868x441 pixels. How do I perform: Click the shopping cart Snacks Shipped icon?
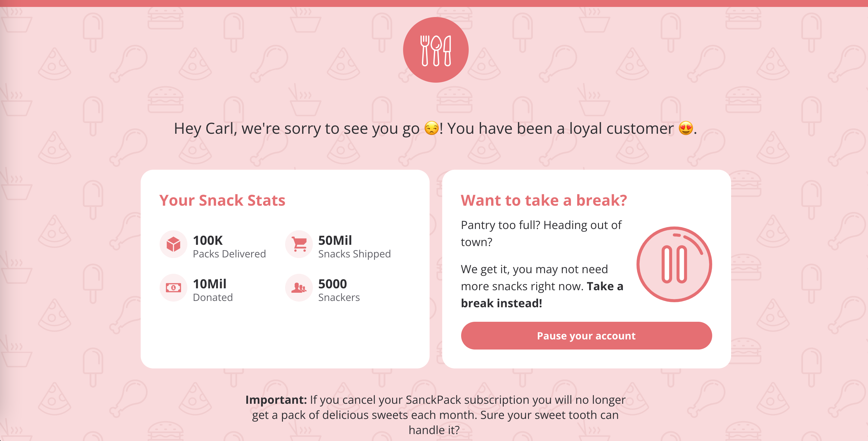point(299,244)
